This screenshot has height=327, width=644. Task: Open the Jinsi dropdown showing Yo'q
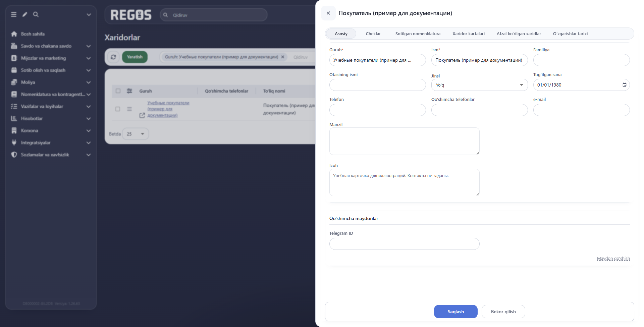coord(479,85)
